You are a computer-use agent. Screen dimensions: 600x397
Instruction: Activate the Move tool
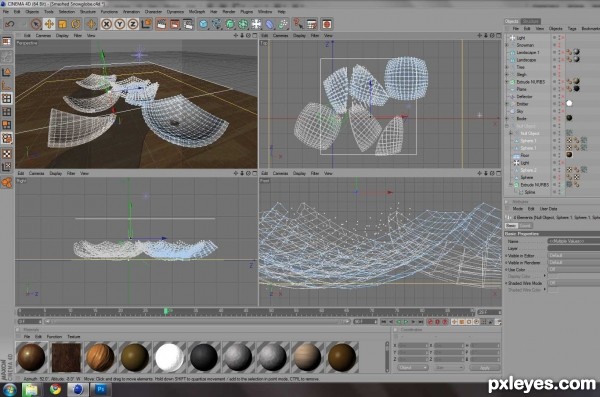point(49,24)
